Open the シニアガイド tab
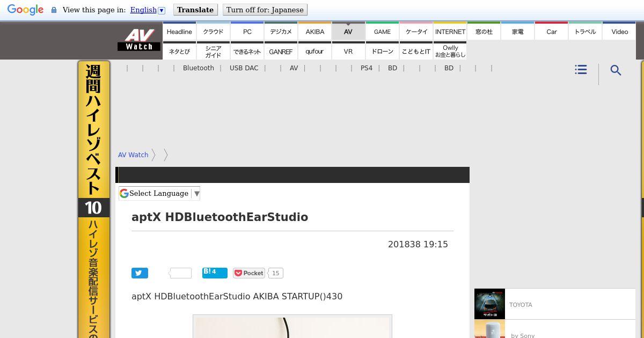This screenshot has height=338, width=644. (x=213, y=51)
